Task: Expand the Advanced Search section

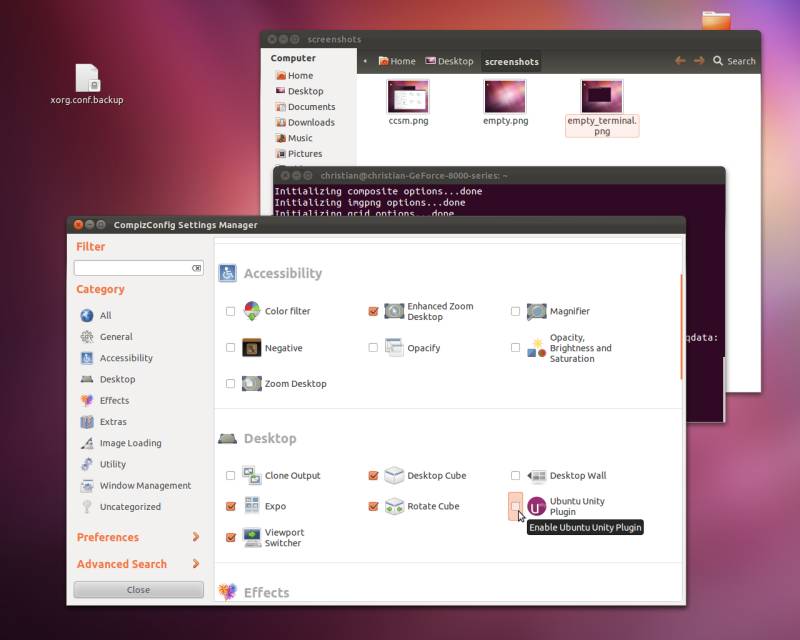Action: coord(138,563)
